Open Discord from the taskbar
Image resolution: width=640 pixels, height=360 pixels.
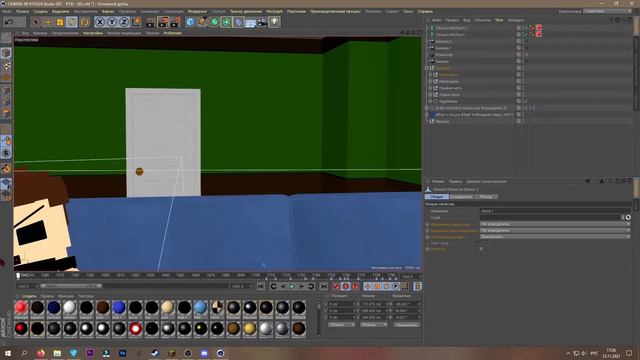tap(204, 353)
